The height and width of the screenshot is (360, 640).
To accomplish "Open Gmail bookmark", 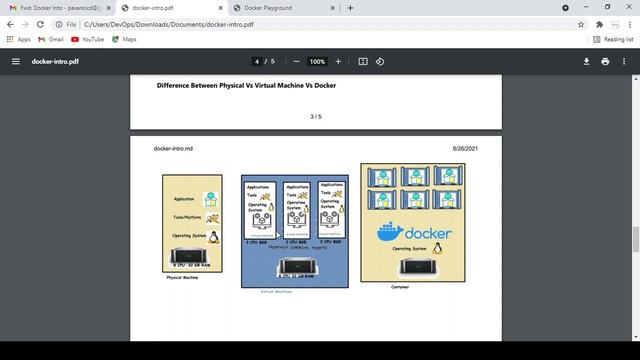I will (51, 39).
